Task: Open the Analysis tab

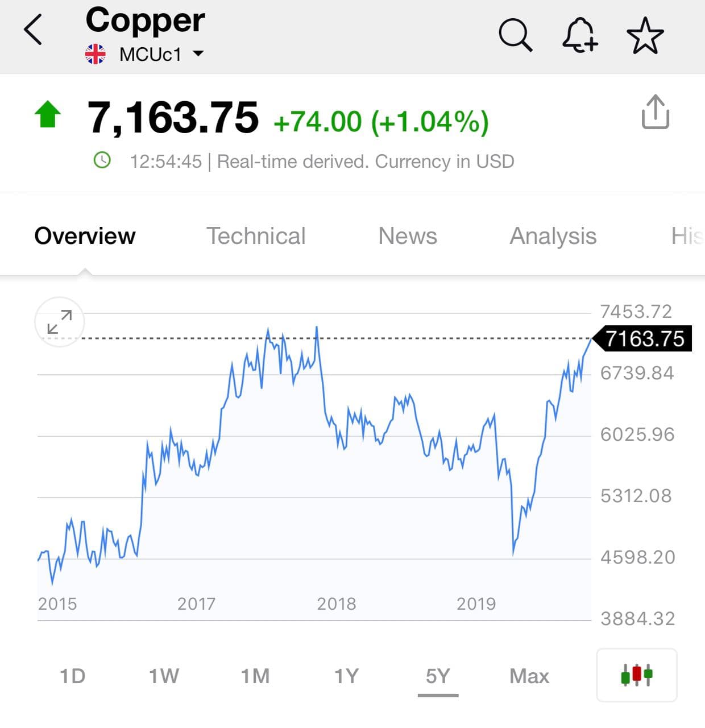Action: (x=553, y=236)
